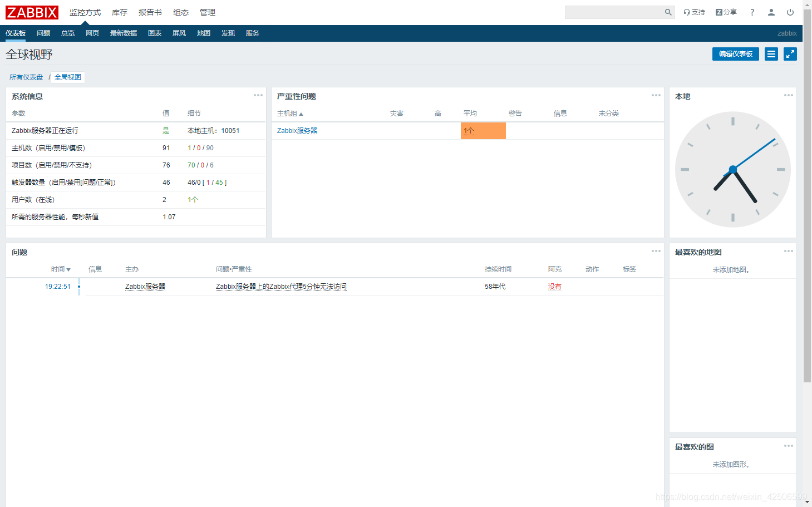Image resolution: width=812 pixels, height=507 pixels.
Task: Select the 屏风 submenu tab
Action: click(x=179, y=33)
